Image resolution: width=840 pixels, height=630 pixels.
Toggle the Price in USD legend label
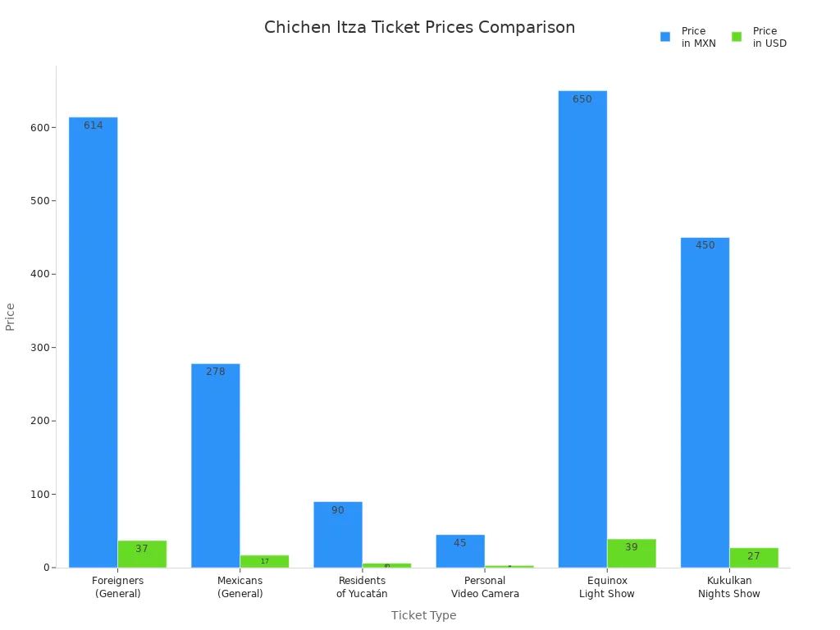click(769, 37)
